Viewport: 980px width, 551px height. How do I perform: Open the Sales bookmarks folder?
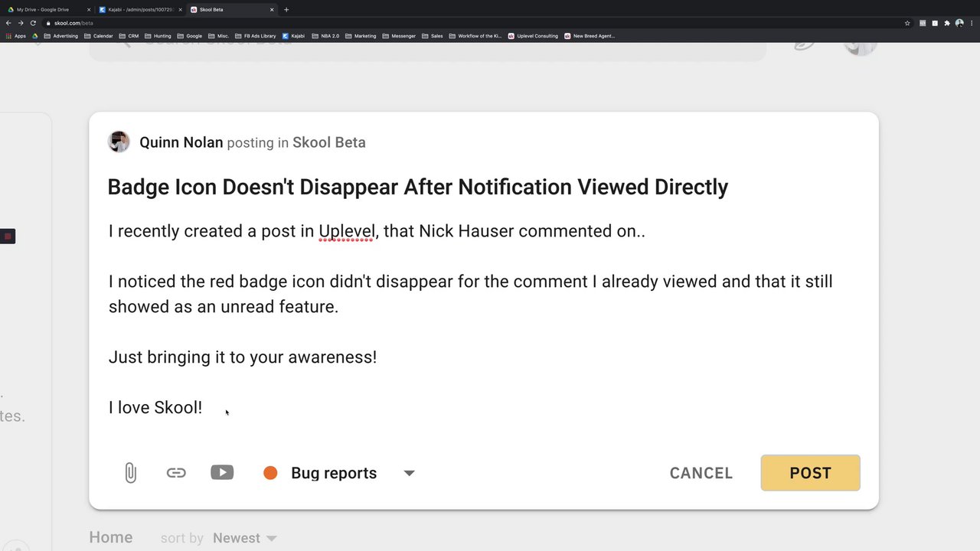pos(433,36)
